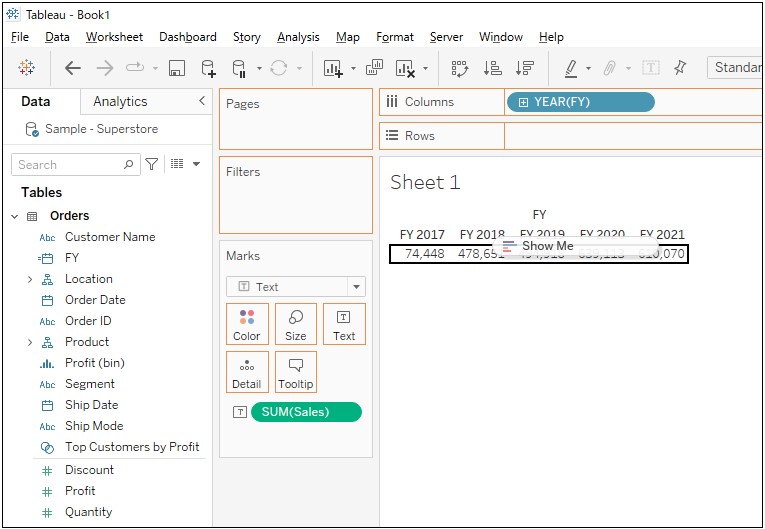Open the Highlight dropdown arrow
The image size is (765, 529).
pyautogui.click(x=588, y=68)
